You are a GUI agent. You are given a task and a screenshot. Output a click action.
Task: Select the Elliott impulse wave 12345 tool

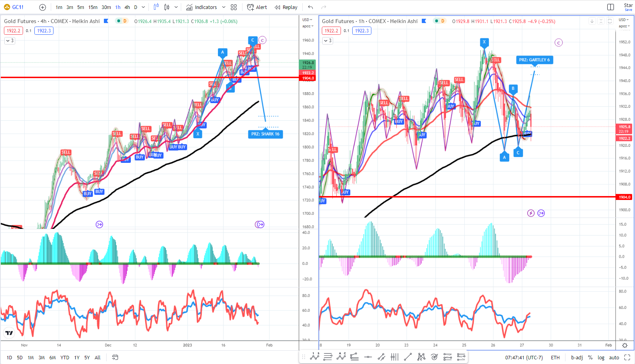(315, 357)
